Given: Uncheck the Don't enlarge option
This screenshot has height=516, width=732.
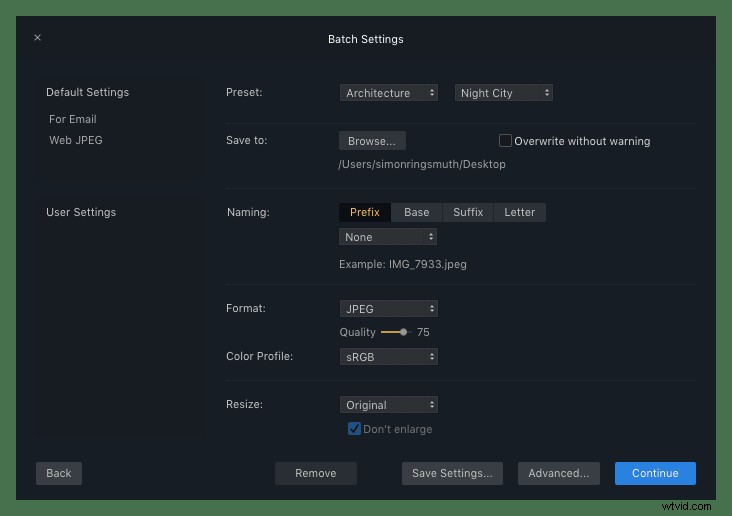Looking at the screenshot, I should pyautogui.click(x=354, y=429).
